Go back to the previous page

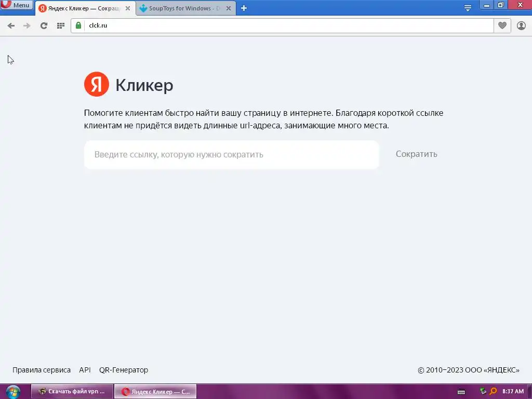pos(11,25)
